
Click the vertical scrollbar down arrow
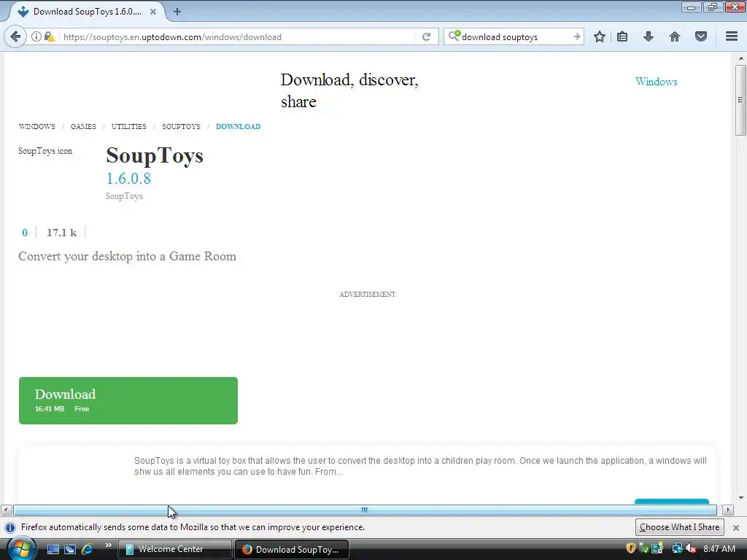pos(740,498)
